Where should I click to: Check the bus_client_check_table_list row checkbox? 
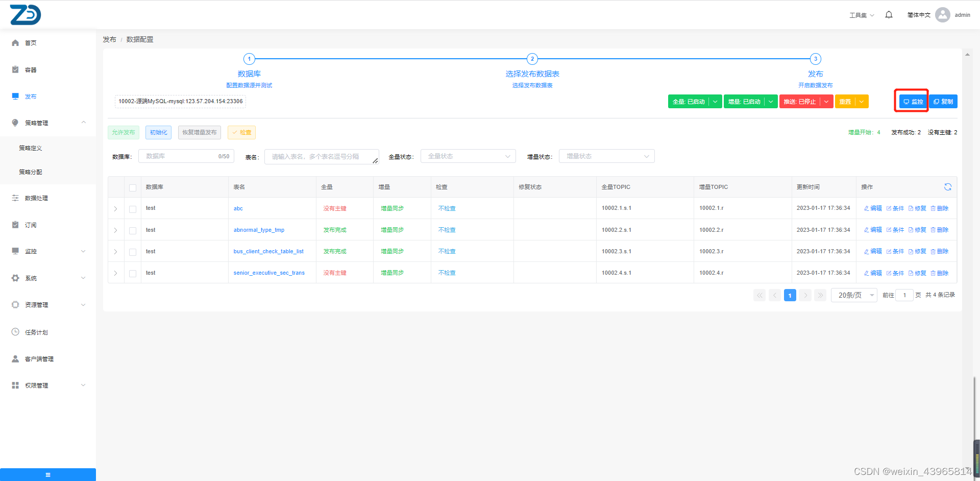[133, 252]
